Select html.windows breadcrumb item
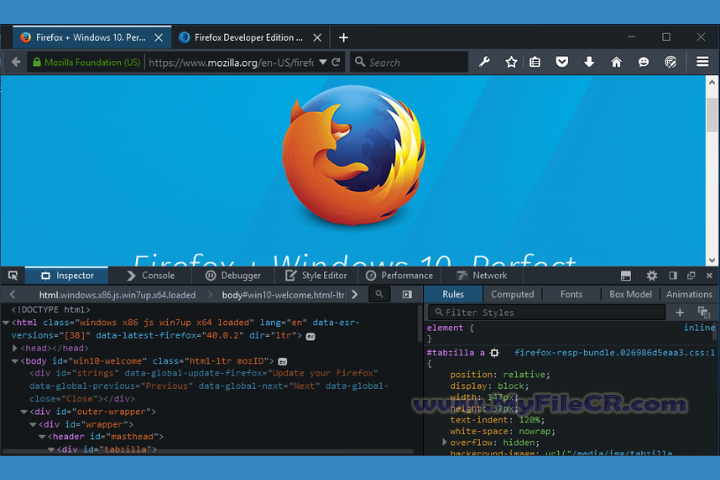The width and height of the screenshot is (720, 480). (x=117, y=295)
